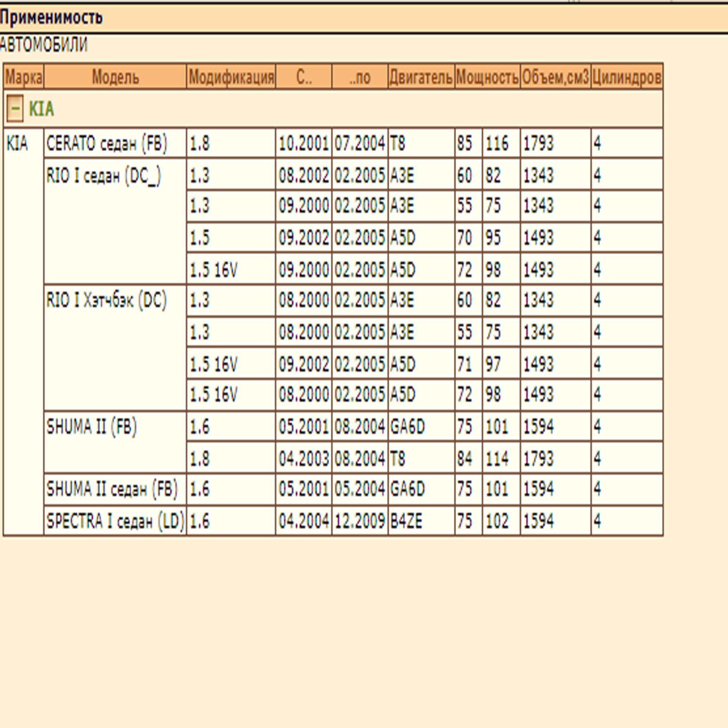The width and height of the screenshot is (728, 728).
Task: Select the RIO I седан (DC_) model cell
Action: point(115,221)
